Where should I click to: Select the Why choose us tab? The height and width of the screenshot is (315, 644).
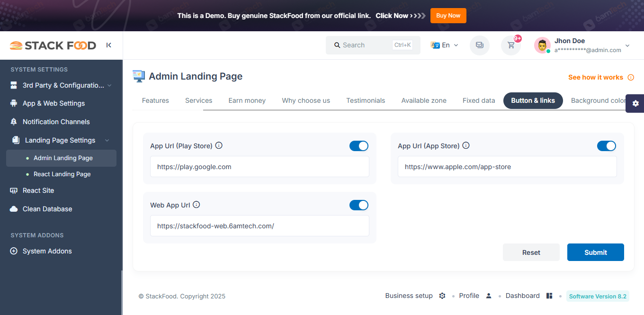click(x=306, y=100)
